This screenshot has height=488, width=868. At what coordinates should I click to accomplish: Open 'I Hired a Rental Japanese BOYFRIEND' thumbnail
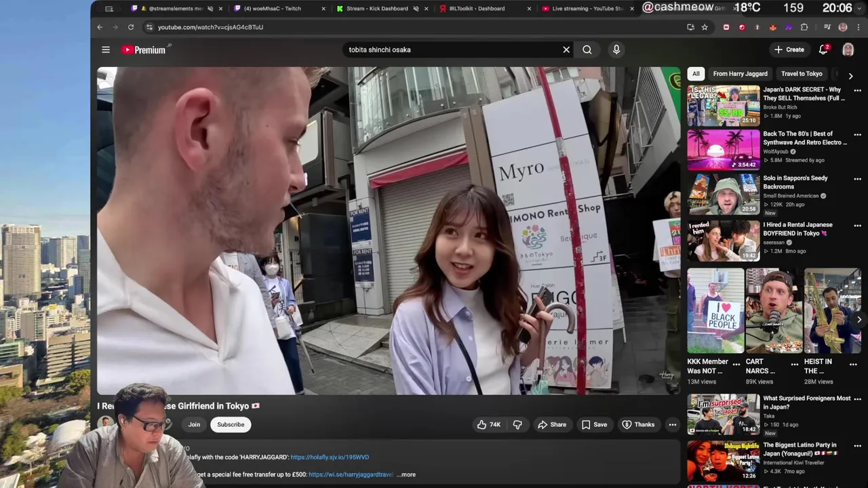724,241
